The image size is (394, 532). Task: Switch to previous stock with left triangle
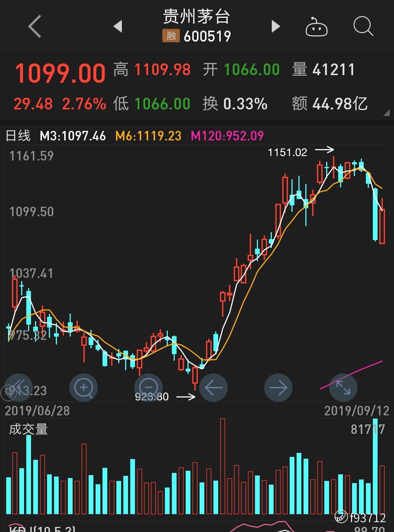[117, 27]
